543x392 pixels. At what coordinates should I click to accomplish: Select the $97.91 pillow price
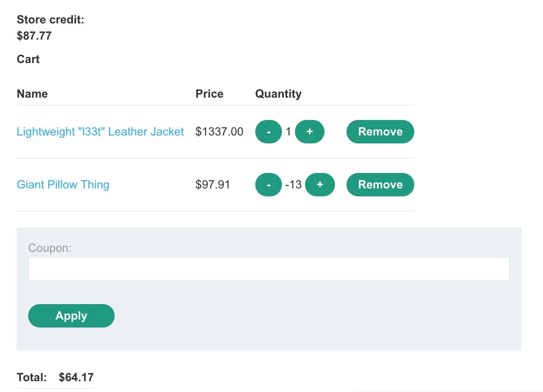213,185
